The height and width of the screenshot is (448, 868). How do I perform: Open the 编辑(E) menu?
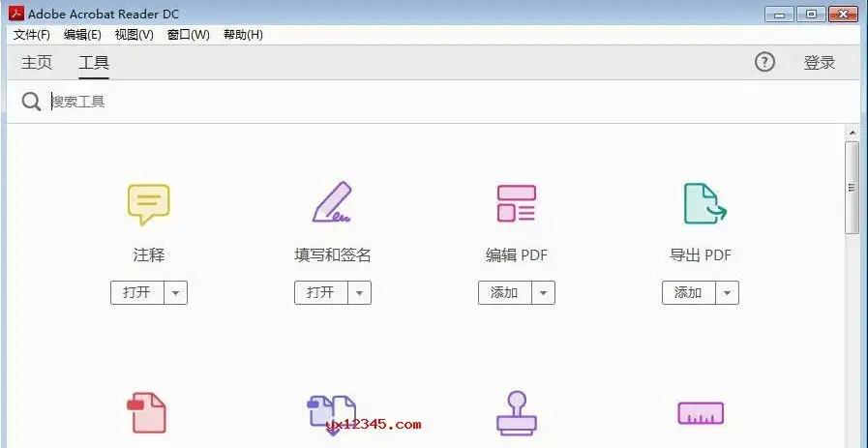coord(82,35)
